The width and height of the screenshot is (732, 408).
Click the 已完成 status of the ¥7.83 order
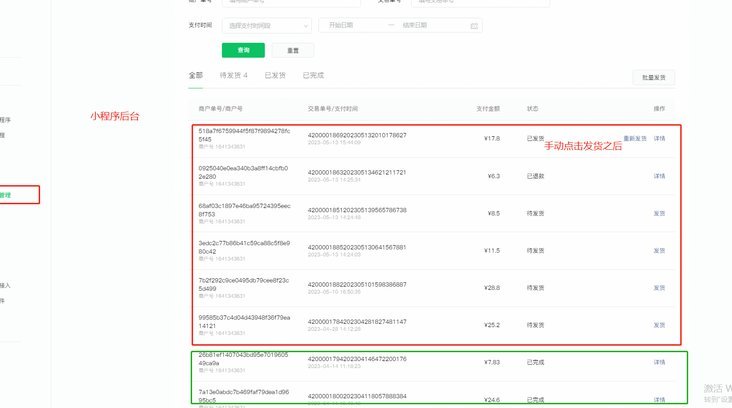coord(535,362)
